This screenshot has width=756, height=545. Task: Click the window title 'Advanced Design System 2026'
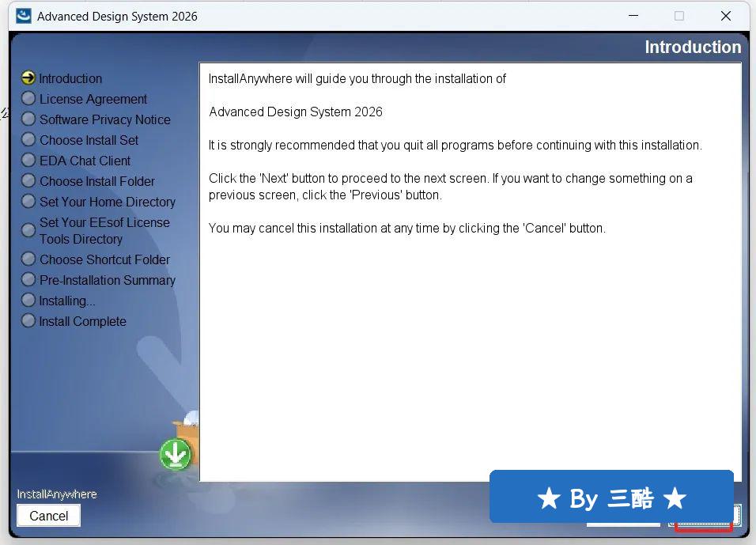(117, 17)
